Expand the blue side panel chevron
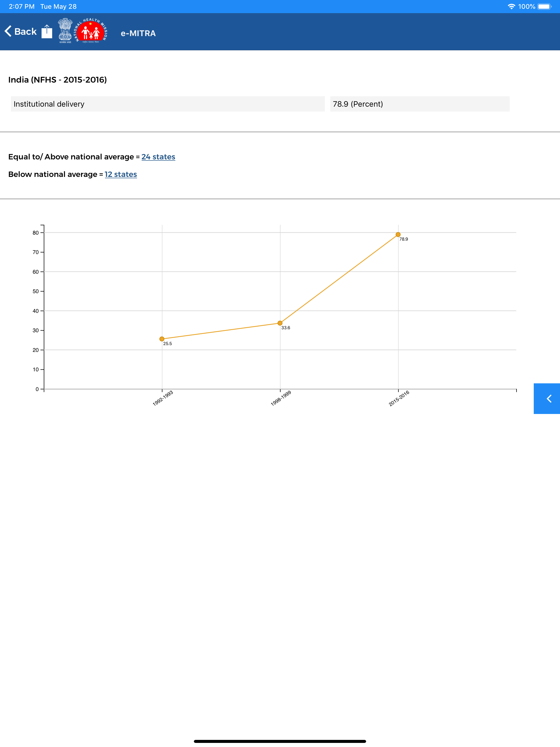Screen dimensions: 560x747 point(547,398)
